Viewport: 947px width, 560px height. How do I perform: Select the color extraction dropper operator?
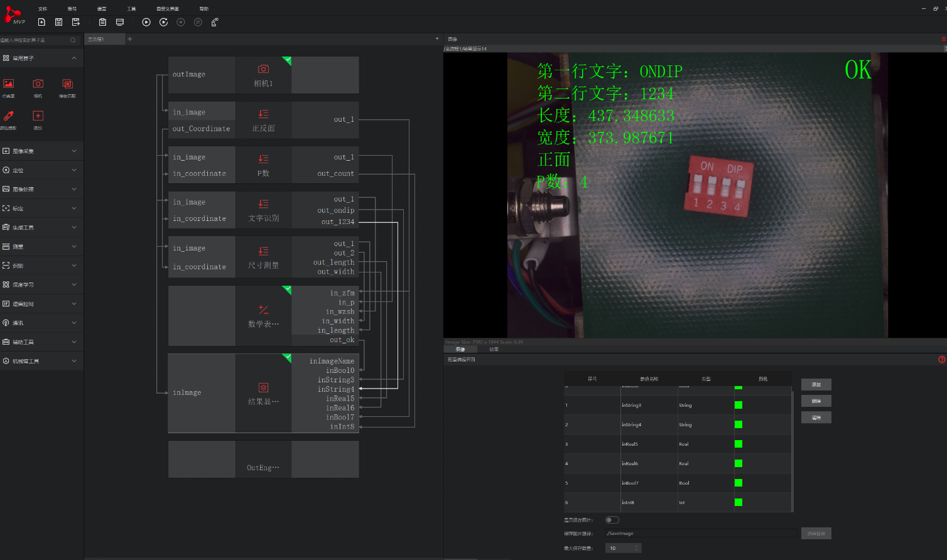(x=8, y=116)
